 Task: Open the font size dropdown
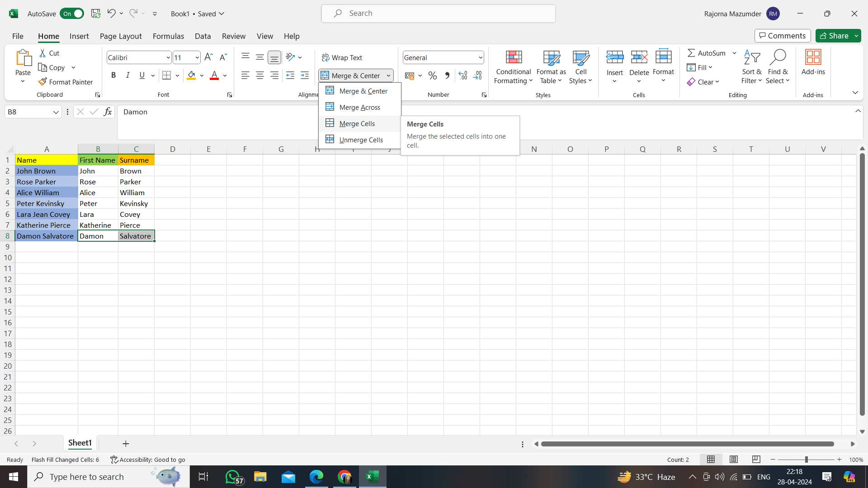click(x=197, y=57)
